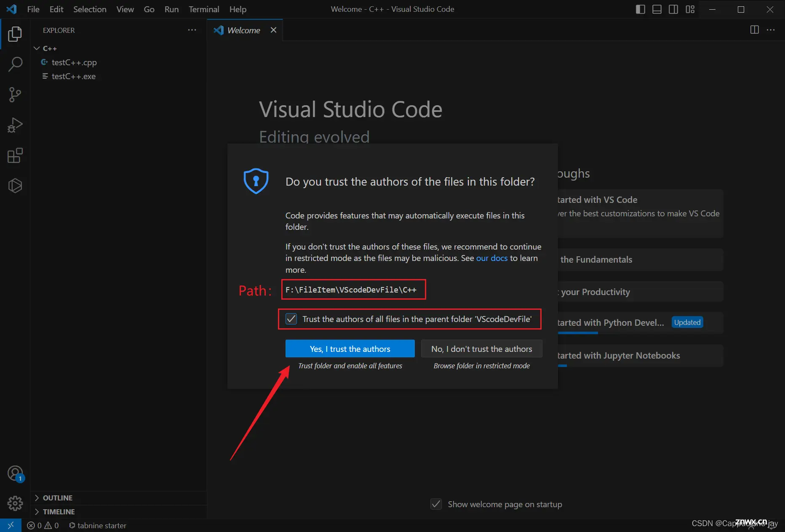This screenshot has width=785, height=532.
Task: Click Jupyter Notebooks walkthrough progress bar
Action: click(562, 366)
